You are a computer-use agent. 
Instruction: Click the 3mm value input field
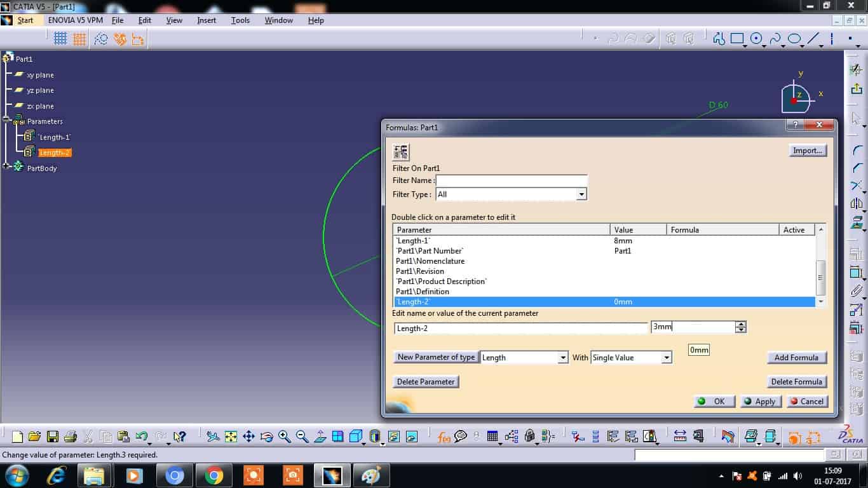[x=693, y=327]
